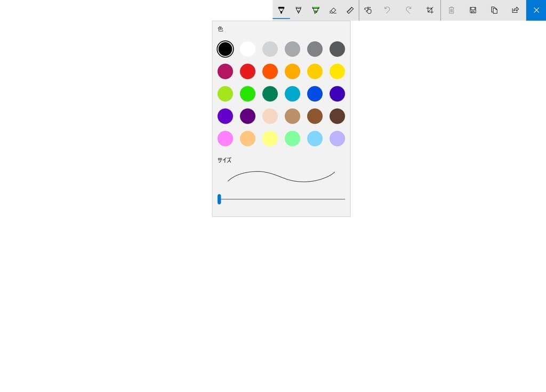The height and width of the screenshot is (392, 546).
Task: Select the black color swatch
Action: tap(225, 49)
